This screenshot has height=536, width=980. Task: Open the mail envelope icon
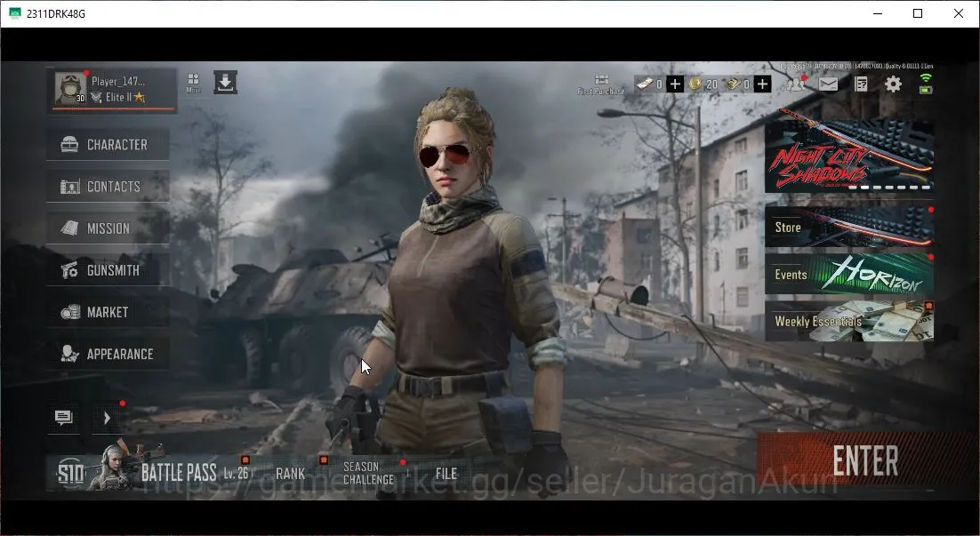[828, 84]
